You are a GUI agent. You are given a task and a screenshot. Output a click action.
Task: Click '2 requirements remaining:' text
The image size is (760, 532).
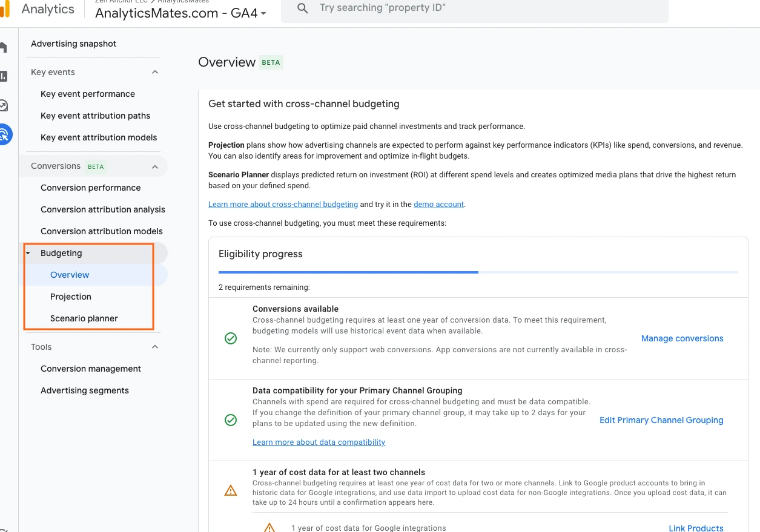point(264,287)
